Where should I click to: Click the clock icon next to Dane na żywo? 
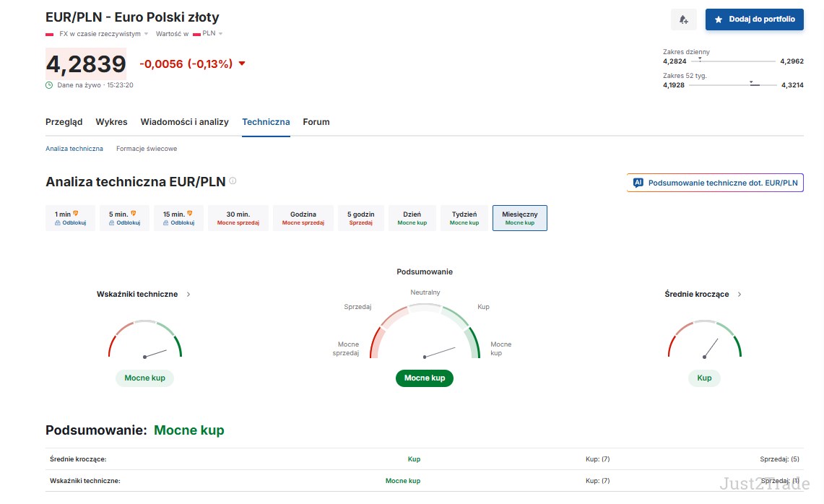(x=49, y=85)
